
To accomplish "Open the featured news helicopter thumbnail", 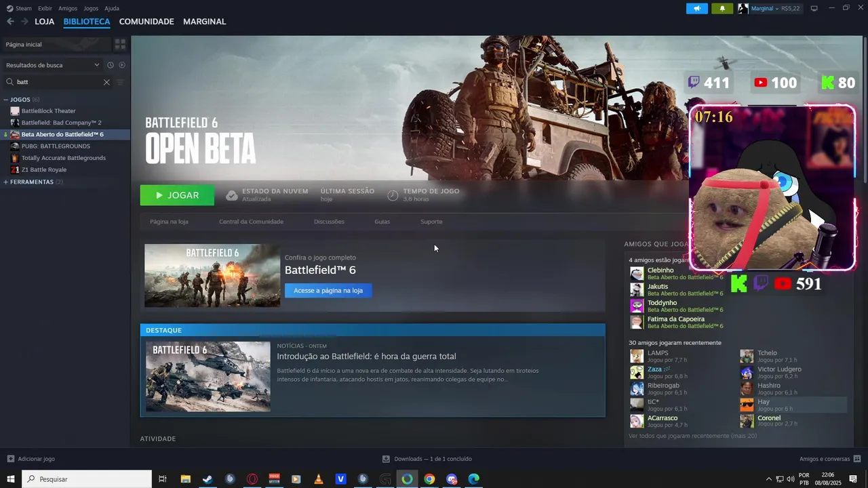I will point(208,376).
